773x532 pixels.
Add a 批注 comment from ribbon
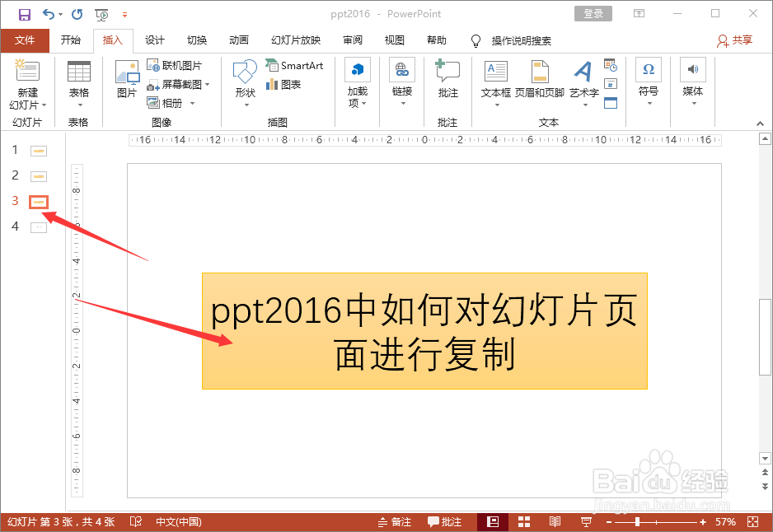click(x=447, y=79)
